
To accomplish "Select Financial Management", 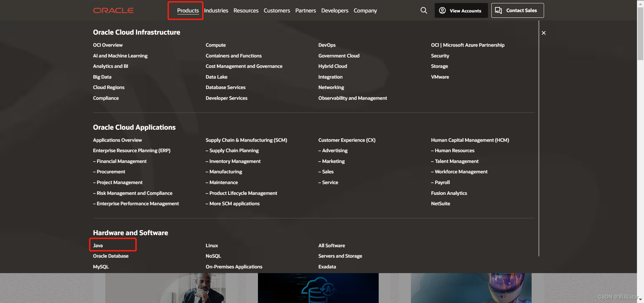I will (x=120, y=161).
